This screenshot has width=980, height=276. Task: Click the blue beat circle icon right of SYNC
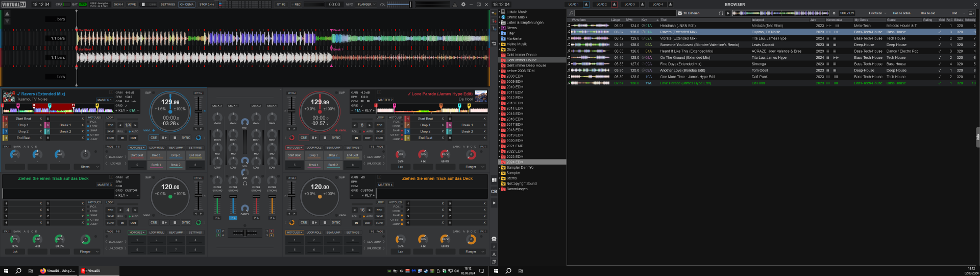[x=198, y=137]
